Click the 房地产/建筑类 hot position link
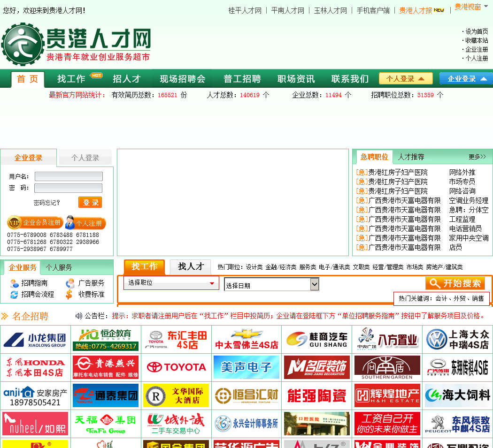The height and width of the screenshot is (448, 493). (444, 267)
